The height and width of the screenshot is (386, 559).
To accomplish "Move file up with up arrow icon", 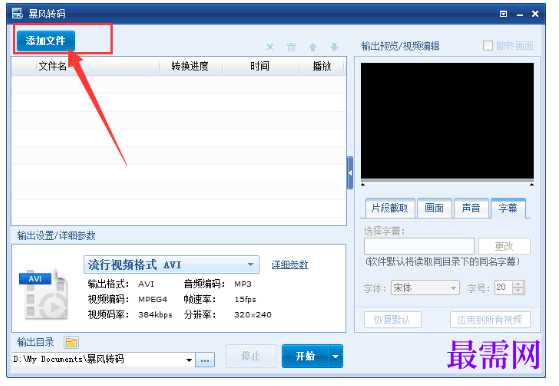I will click(313, 47).
